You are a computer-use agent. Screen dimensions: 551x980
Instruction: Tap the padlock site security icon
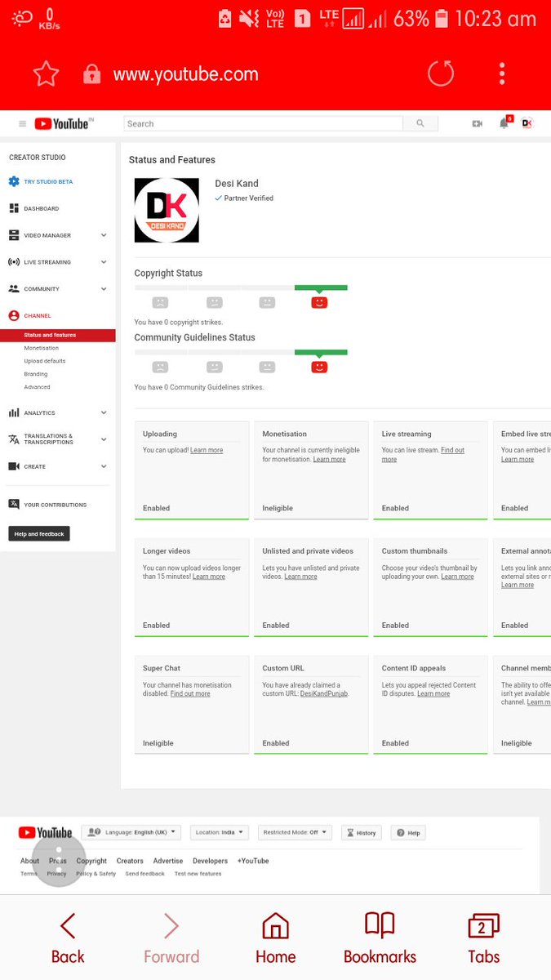pos(91,74)
